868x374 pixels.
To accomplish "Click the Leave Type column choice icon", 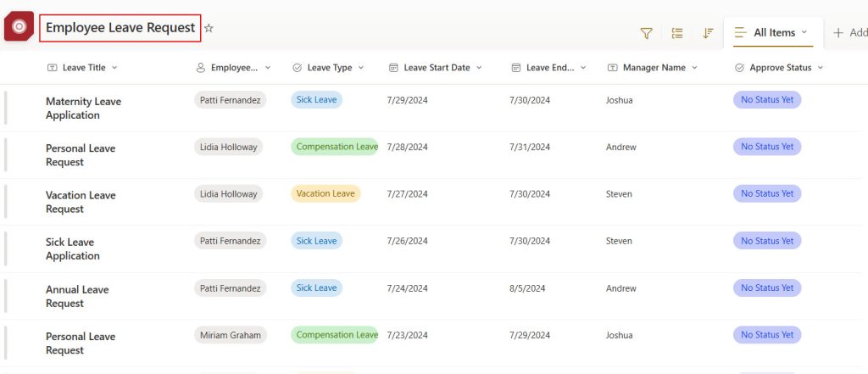I will coord(298,68).
